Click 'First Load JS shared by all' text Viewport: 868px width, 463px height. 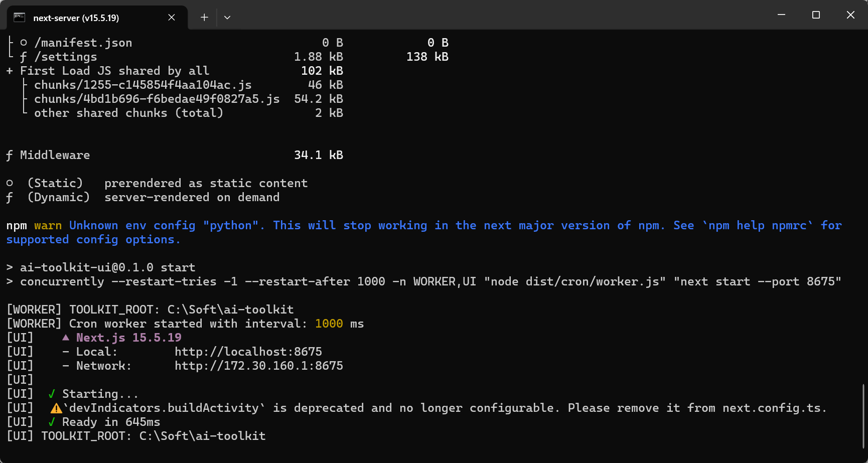pyautogui.click(x=115, y=71)
